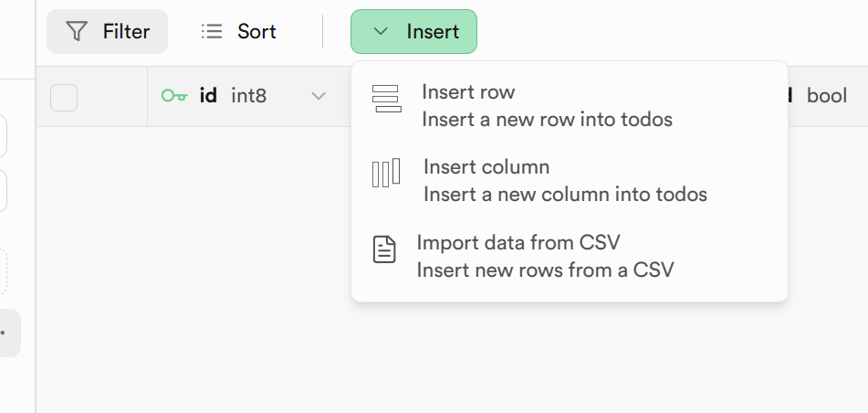The width and height of the screenshot is (868, 413).
Task: Click 'Insert new rows from a CSV' text
Action: coord(545,270)
